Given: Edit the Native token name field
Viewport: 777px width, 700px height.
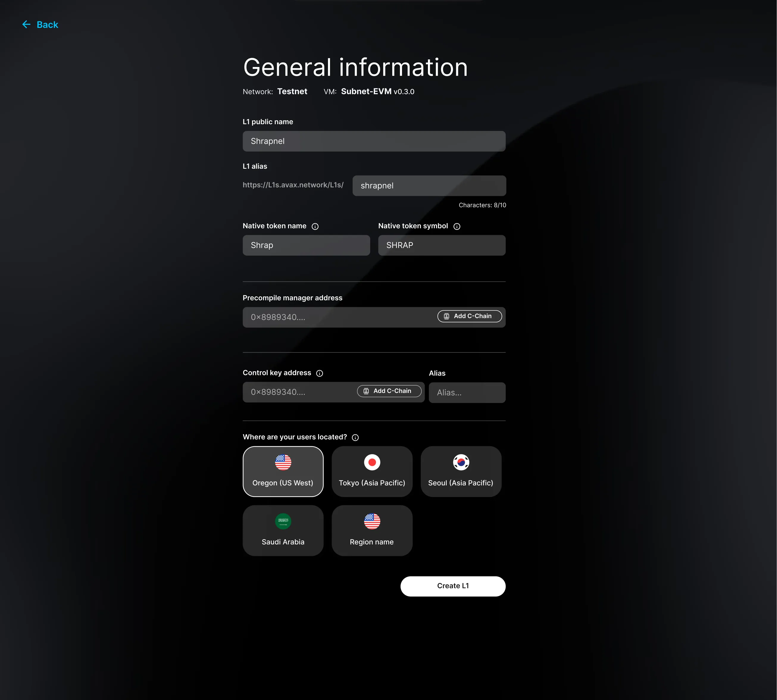Looking at the screenshot, I should click(306, 245).
